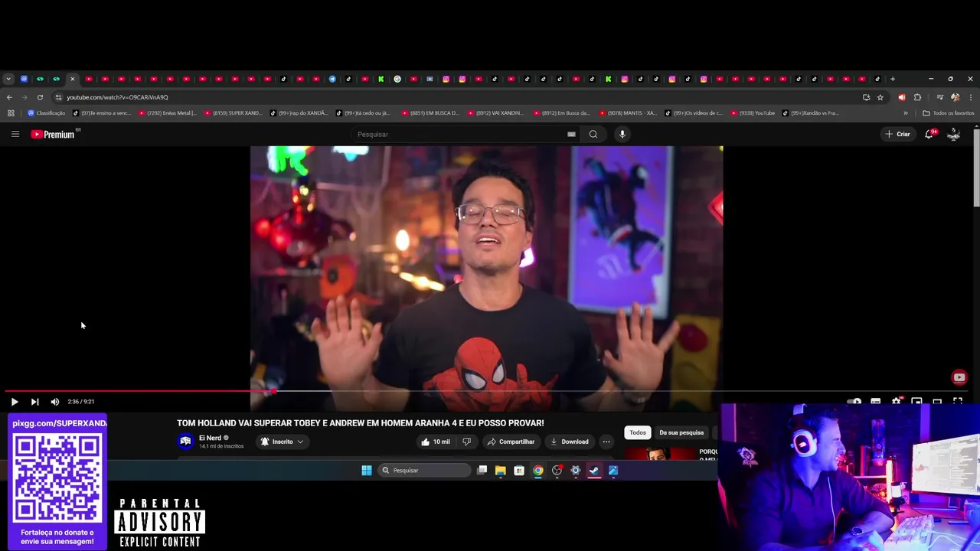Expand the Inscrito subscription dropdown
The height and width of the screenshot is (551, 980).
click(282, 442)
